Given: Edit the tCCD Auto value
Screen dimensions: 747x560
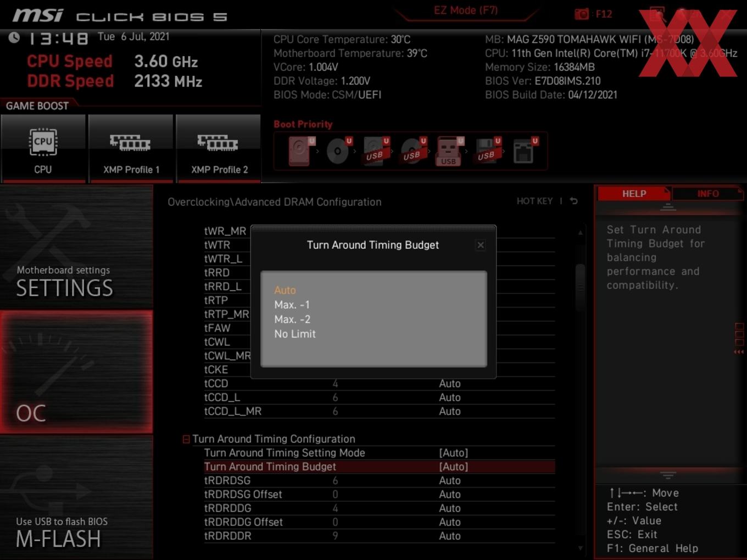Looking at the screenshot, I should click(450, 384).
